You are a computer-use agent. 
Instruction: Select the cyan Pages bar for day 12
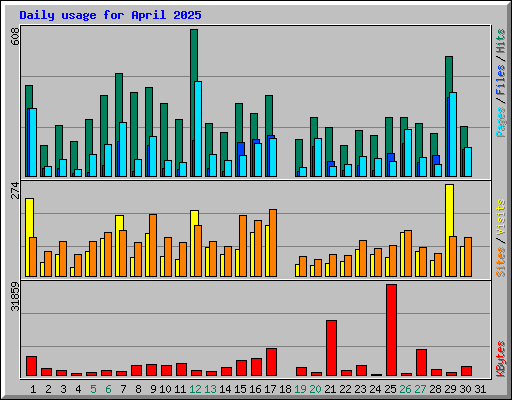click(198, 129)
